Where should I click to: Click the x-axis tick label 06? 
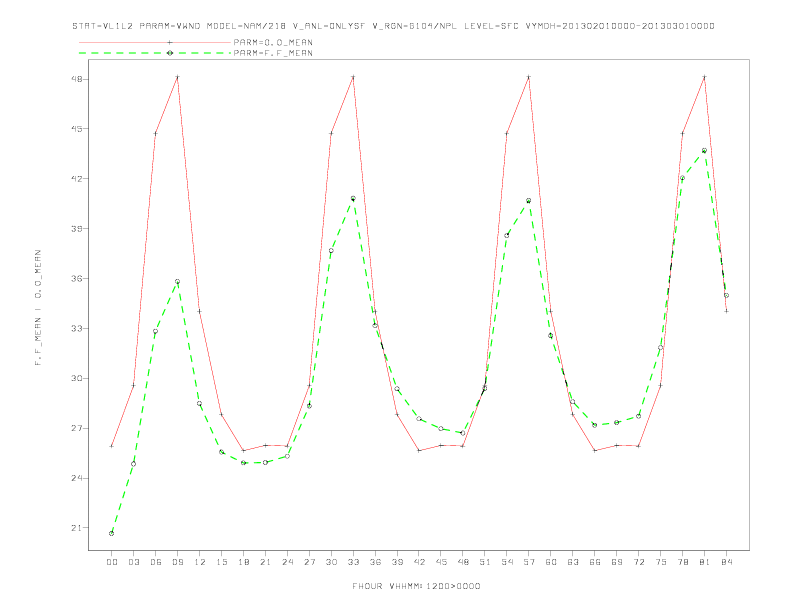[156, 562]
